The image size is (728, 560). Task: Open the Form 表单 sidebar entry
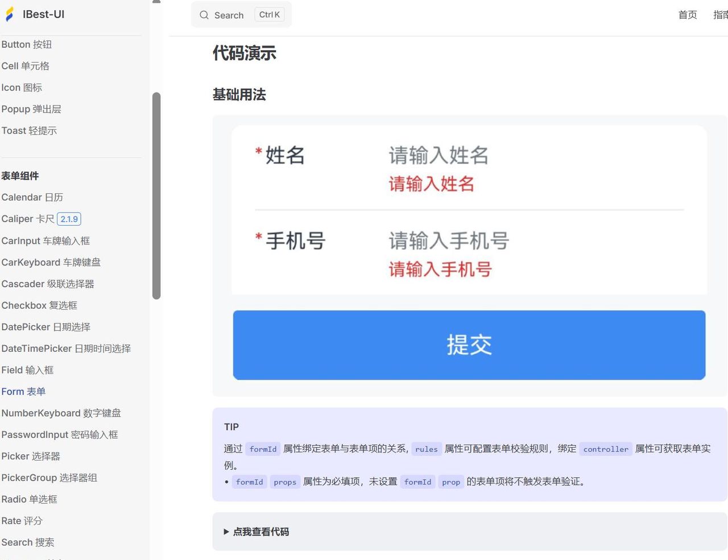point(23,391)
